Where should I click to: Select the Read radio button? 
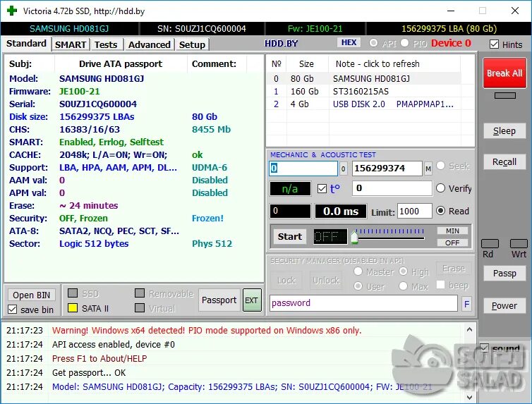click(x=440, y=211)
